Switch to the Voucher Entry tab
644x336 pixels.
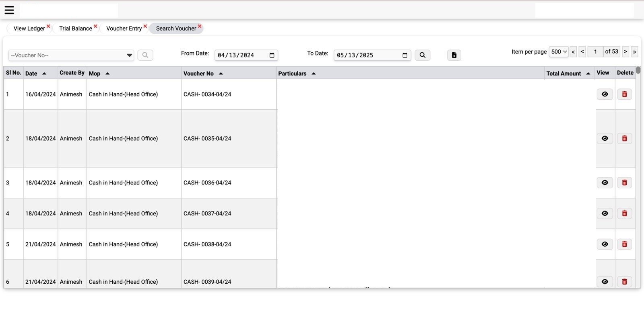(x=124, y=29)
